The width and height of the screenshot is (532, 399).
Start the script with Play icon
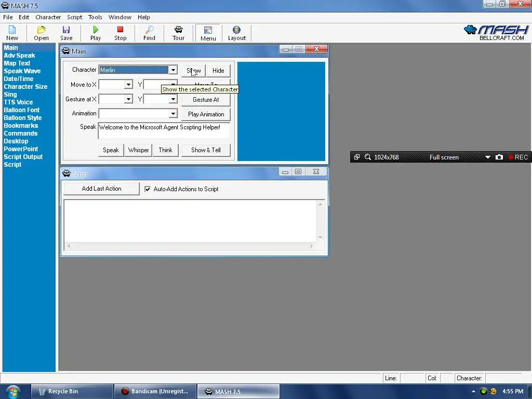tap(96, 33)
